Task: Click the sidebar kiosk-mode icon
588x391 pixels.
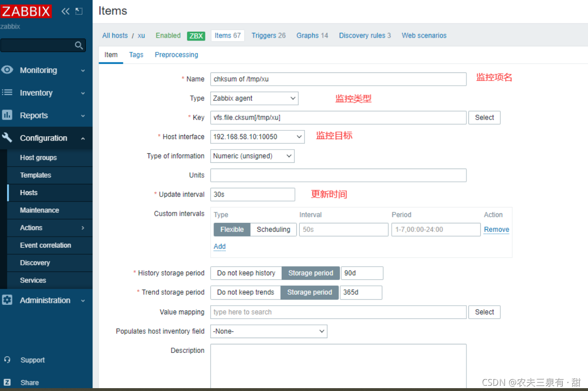Action: [79, 11]
